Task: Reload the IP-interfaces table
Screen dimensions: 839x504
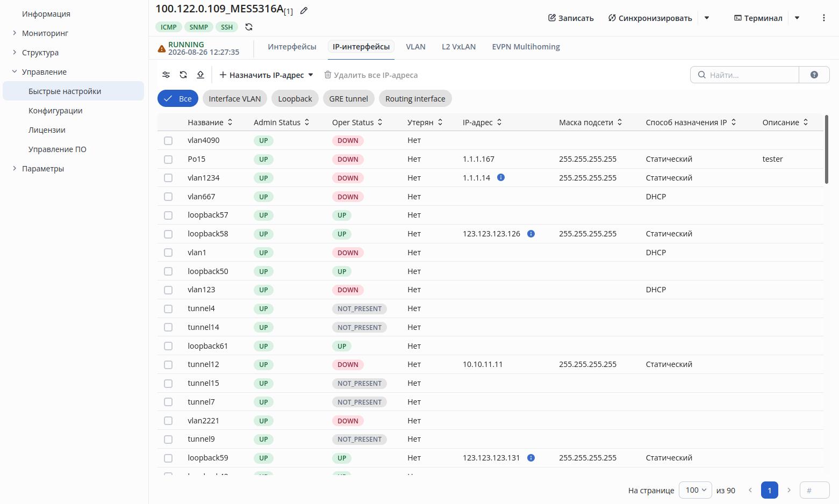Action: pyautogui.click(x=183, y=75)
